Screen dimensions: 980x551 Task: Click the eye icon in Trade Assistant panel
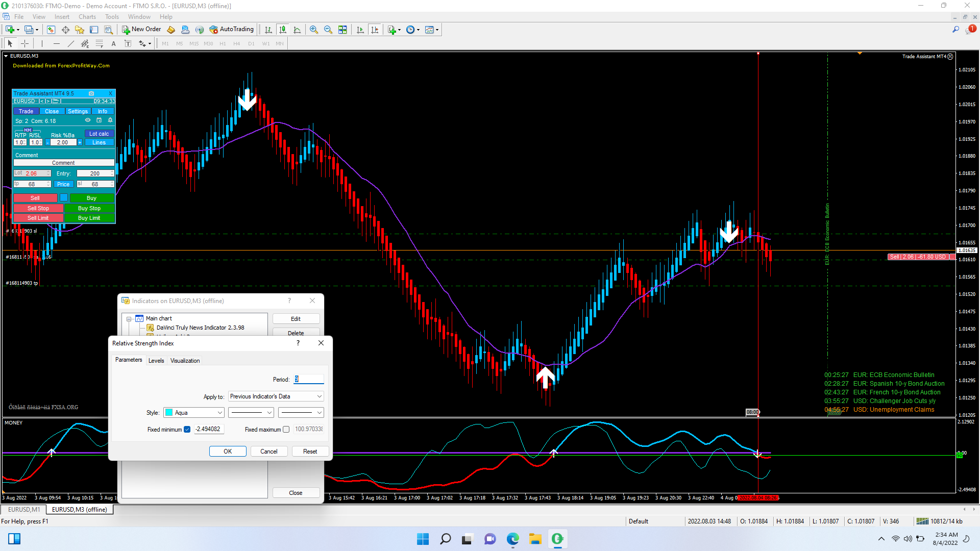88,120
